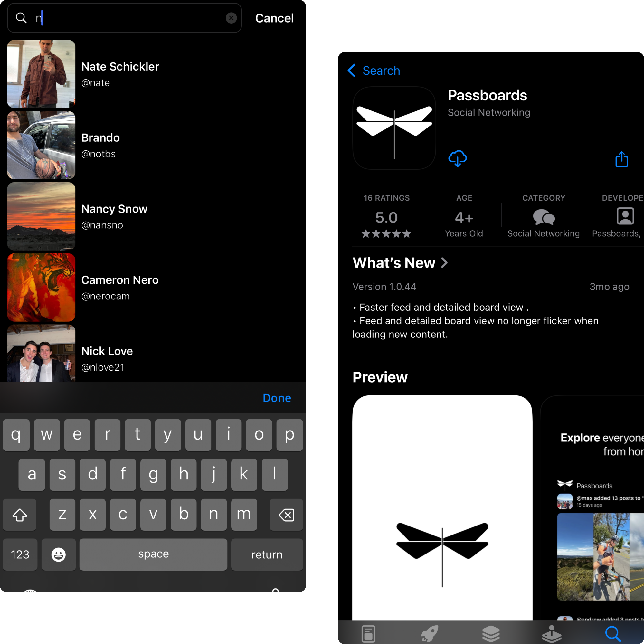Select the @notbs username
The width and height of the screenshot is (644, 644).
click(x=99, y=154)
